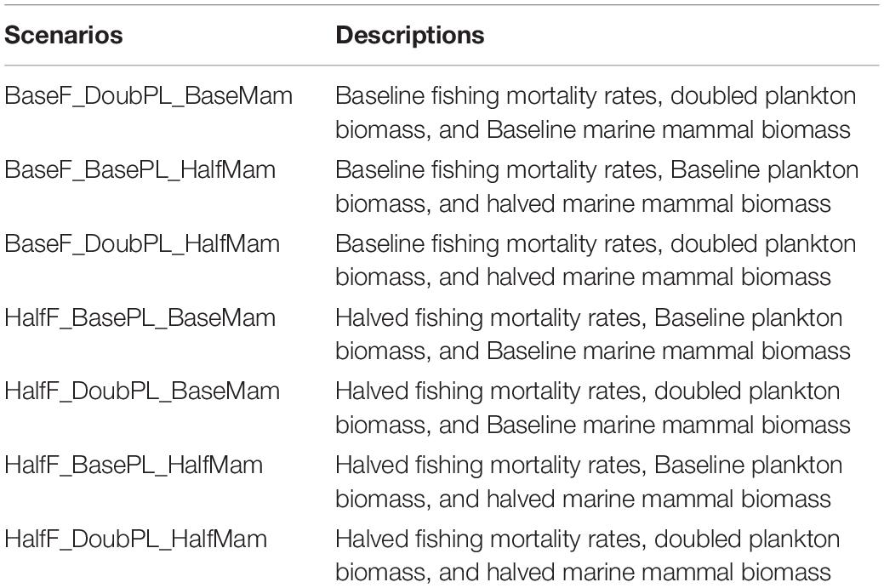Click the description for BaseF_DoubPL_BaseMam
884x588 pixels.
click(x=596, y=112)
